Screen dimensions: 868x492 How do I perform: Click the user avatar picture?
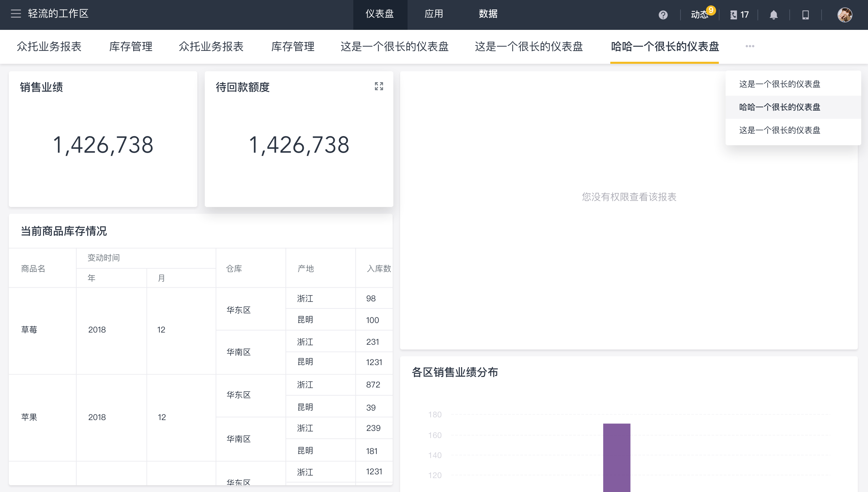pyautogui.click(x=844, y=15)
